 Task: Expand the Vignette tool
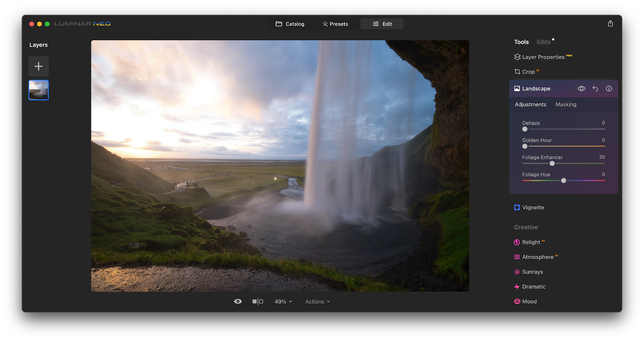coord(533,207)
